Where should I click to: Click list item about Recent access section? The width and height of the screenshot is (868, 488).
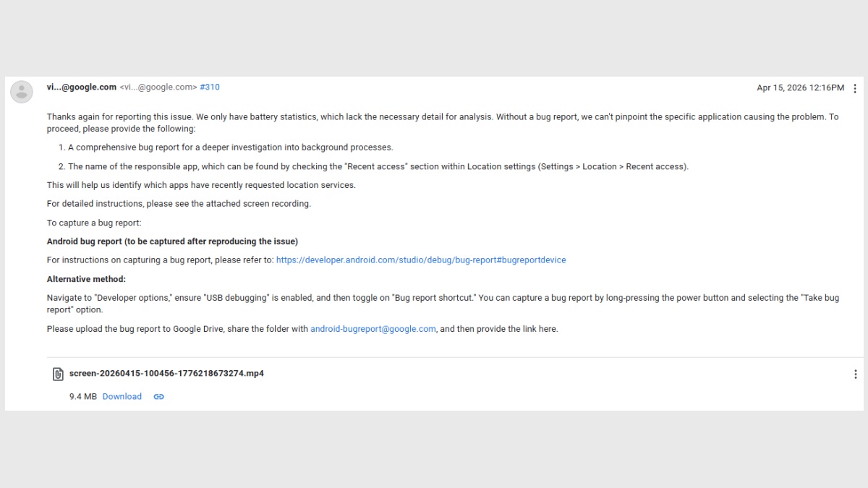[378, 166]
